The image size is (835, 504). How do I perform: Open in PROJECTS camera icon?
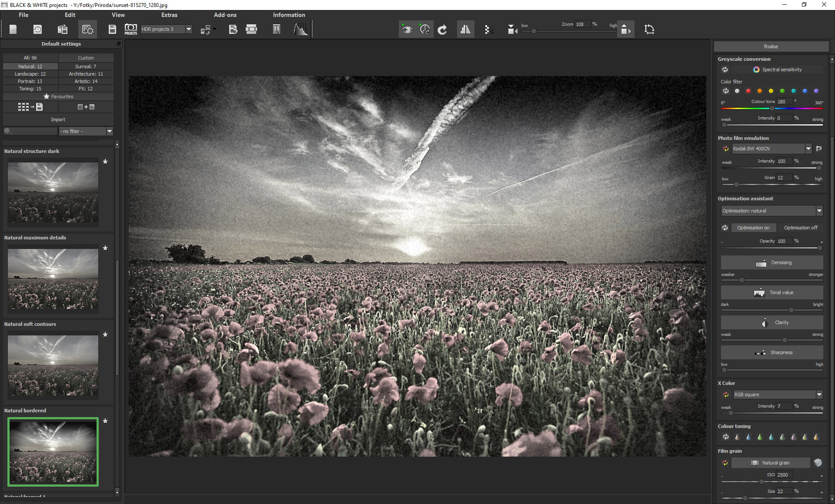point(130,29)
